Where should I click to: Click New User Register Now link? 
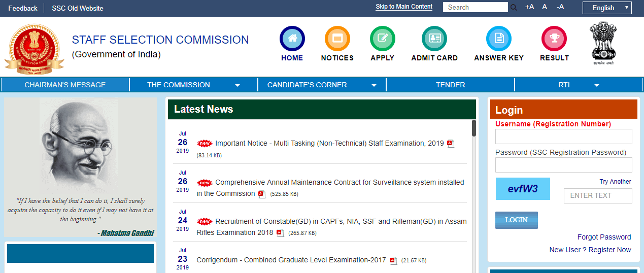pyautogui.click(x=590, y=250)
